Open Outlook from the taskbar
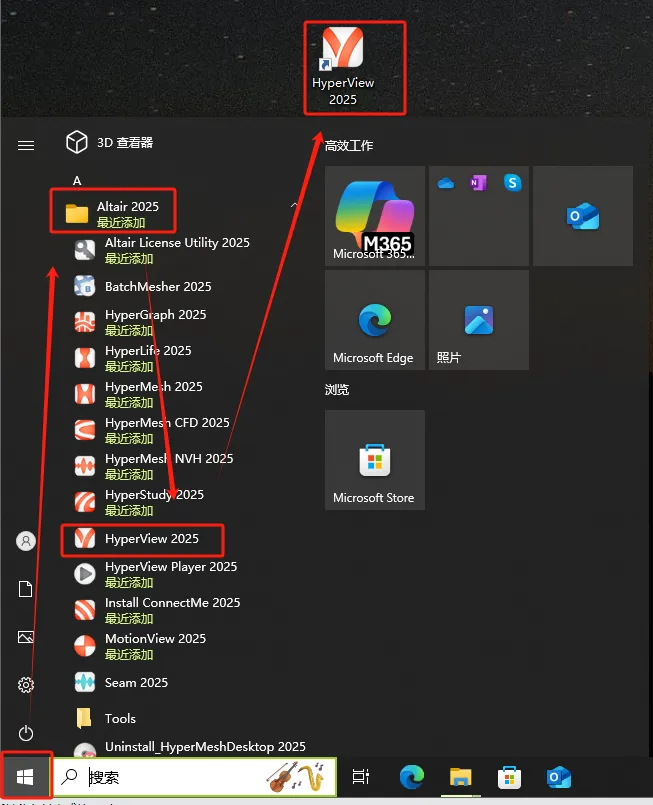Screen dimensions: 653x805 (559, 777)
